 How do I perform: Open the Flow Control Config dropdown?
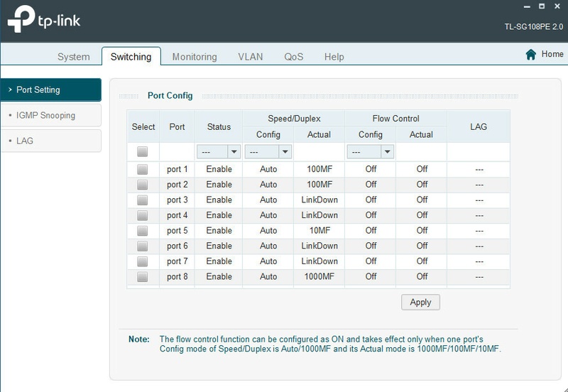pos(371,152)
